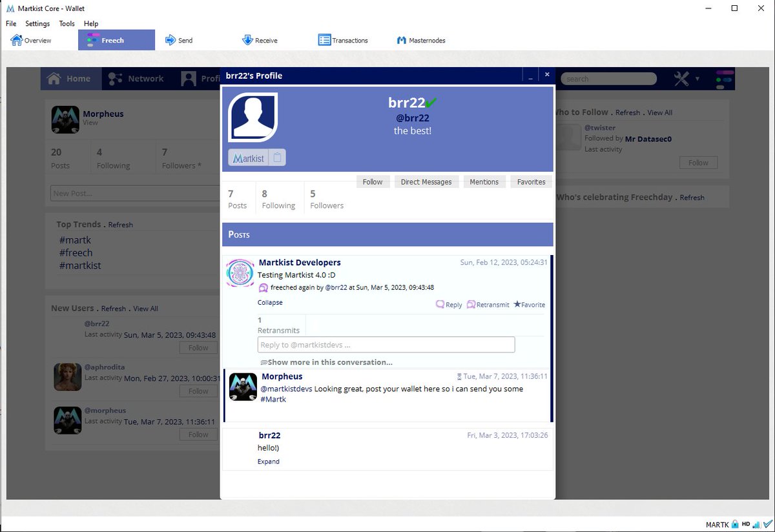This screenshot has height=532, width=775.
Task: Click the Freech logo in the top bar
Action: [x=725, y=79]
